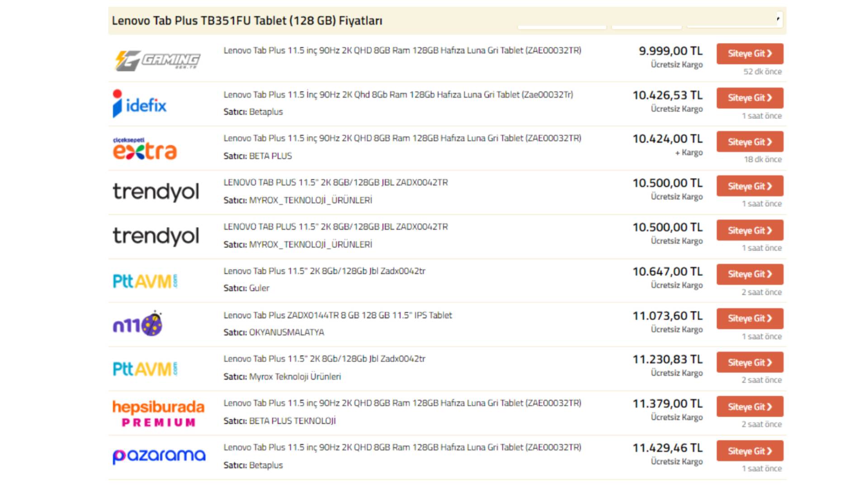Open PttAVM title above Myrox Teknoloji Ürünleri
Viewport: 868px width, 488px height.
[x=324, y=359]
